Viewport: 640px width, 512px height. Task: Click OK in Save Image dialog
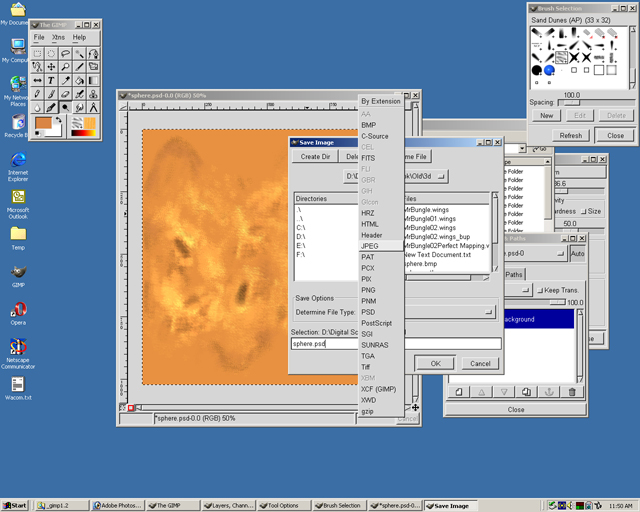[435, 363]
